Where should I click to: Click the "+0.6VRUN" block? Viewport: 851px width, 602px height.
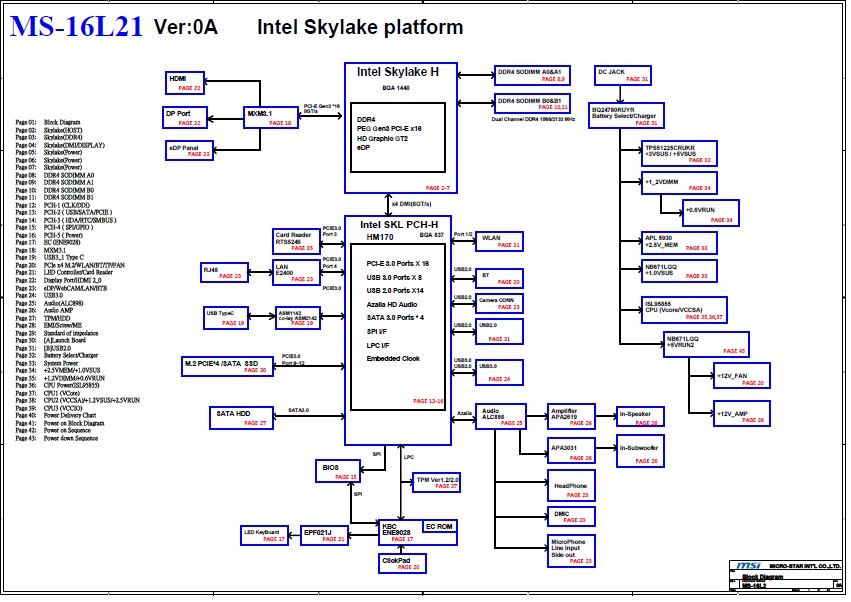coord(710,213)
